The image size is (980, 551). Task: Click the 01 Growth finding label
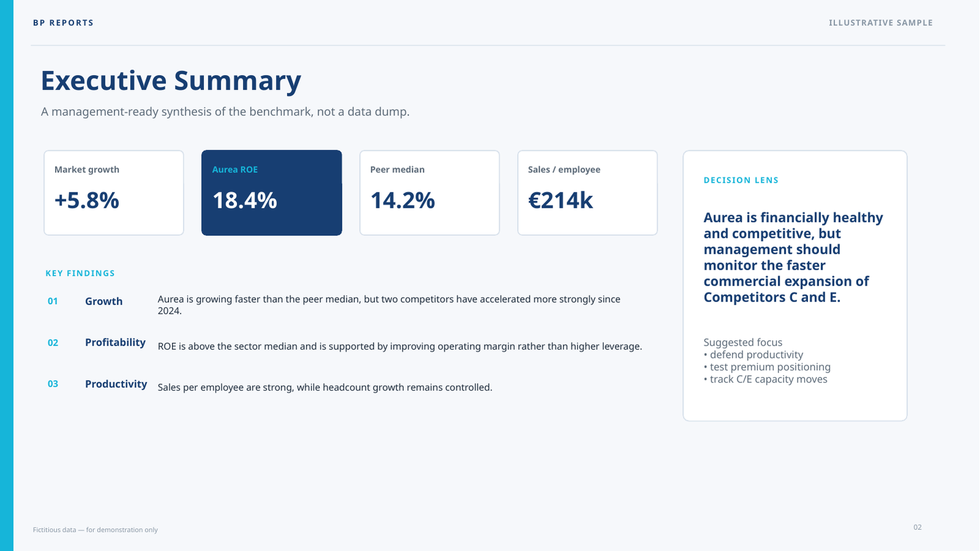85,301
